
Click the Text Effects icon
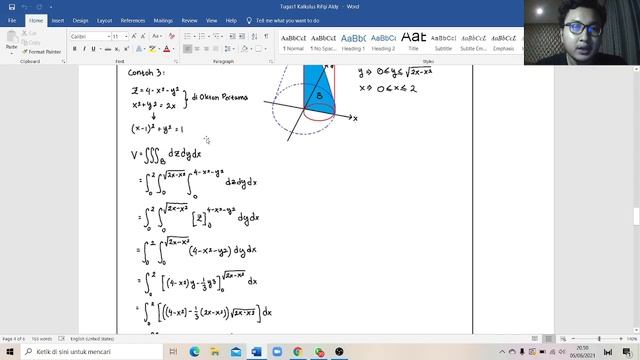tap(140, 49)
